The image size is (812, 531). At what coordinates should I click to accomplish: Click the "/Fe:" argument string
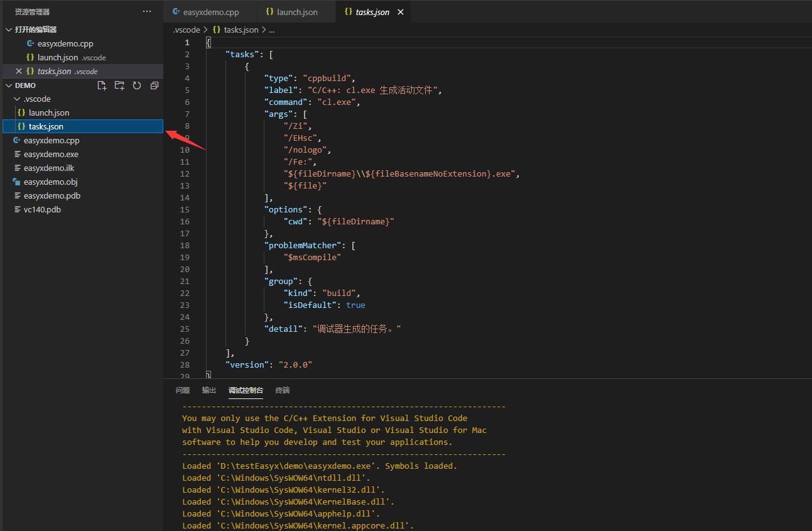click(298, 161)
